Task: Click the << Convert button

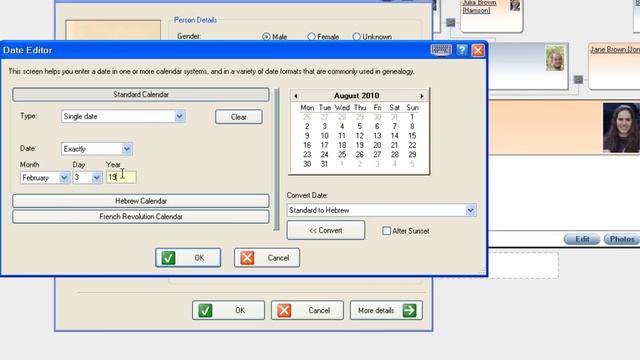Action: pos(326,231)
